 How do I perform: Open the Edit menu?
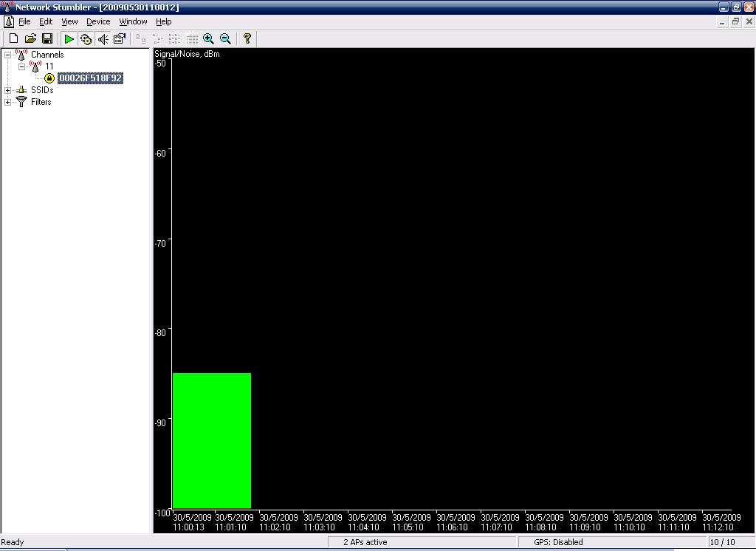[x=46, y=21]
